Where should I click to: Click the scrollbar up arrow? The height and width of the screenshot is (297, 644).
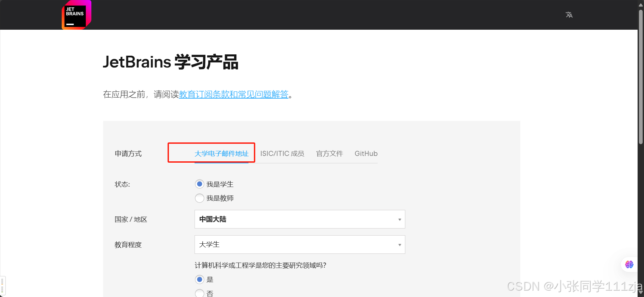(x=641, y=5)
